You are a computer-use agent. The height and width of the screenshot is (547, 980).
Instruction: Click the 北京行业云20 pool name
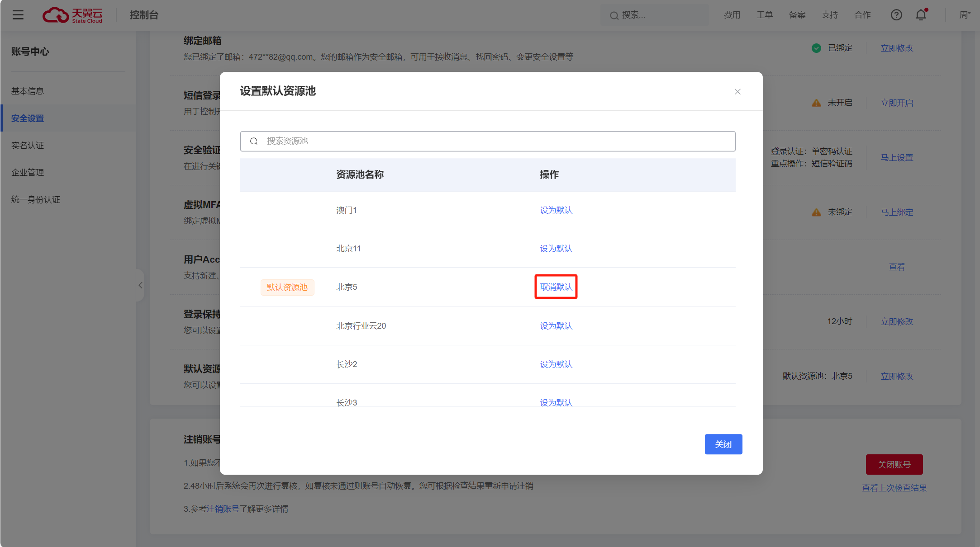pos(361,326)
